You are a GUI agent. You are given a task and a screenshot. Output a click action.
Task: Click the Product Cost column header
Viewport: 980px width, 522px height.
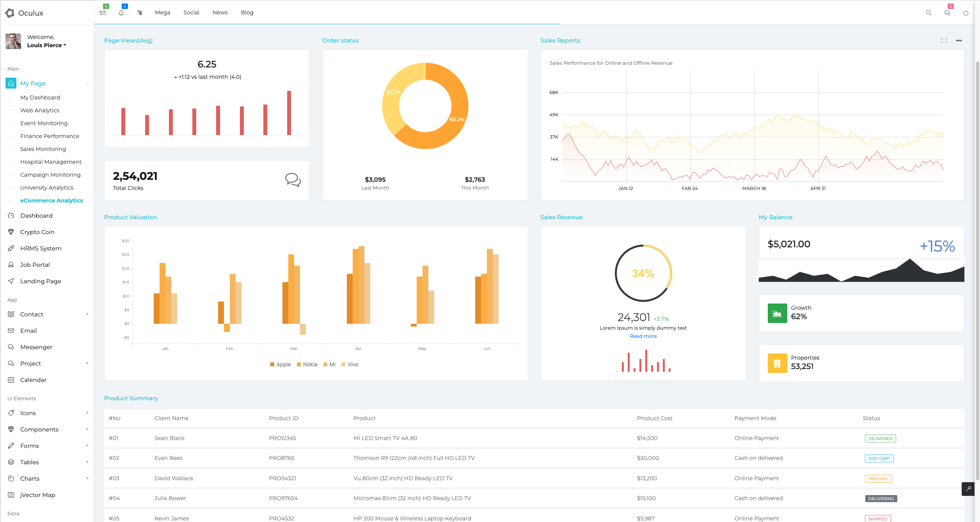(655, 418)
